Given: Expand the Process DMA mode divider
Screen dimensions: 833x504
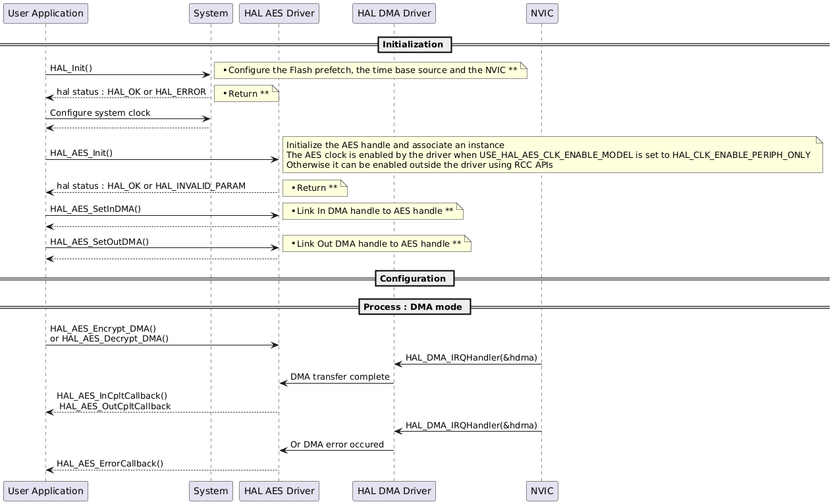Looking at the screenshot, I should click(414, 307).
